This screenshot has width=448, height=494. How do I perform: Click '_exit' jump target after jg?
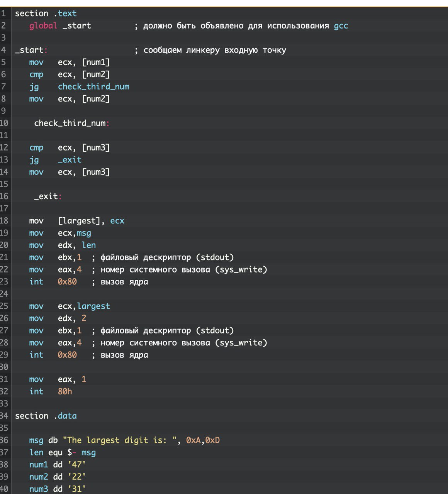[70, 160]
